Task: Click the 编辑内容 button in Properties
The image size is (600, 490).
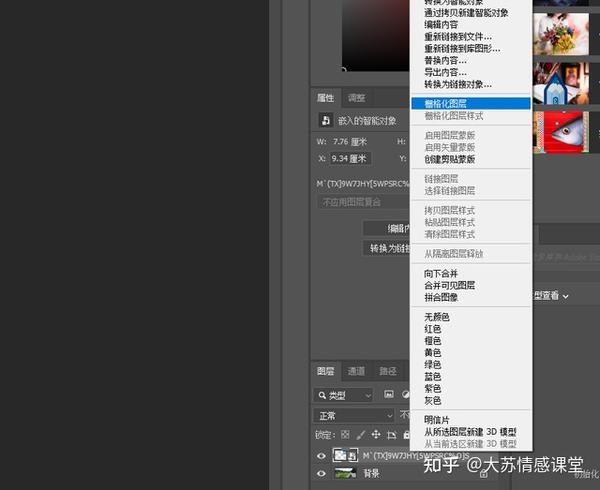Action: 386,228
